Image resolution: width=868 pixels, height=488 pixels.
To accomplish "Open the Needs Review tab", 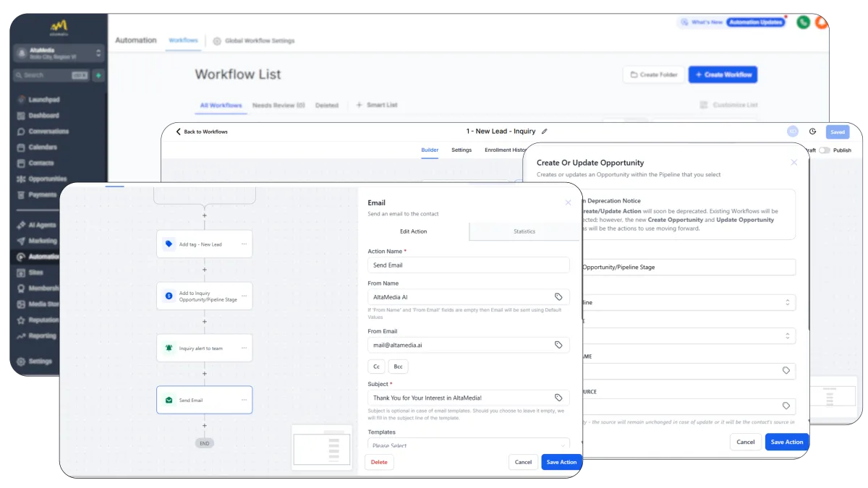I will click(278, 106).
